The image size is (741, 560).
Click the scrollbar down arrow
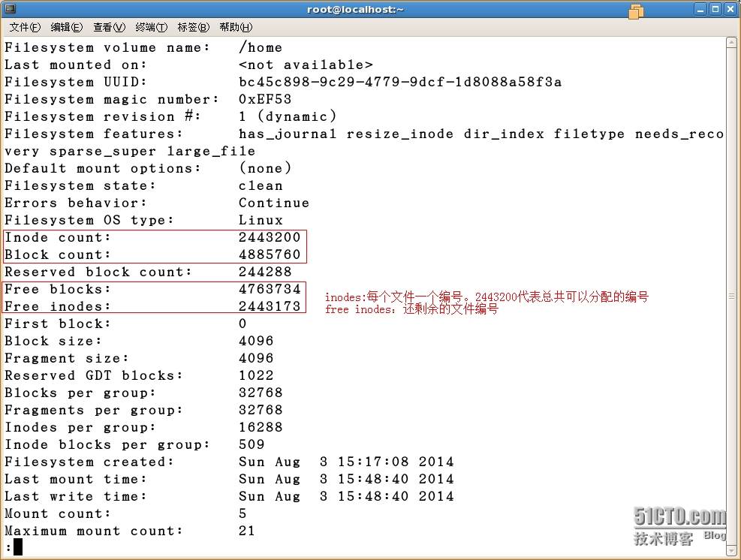pyautogui.click(x=731, y=550)
